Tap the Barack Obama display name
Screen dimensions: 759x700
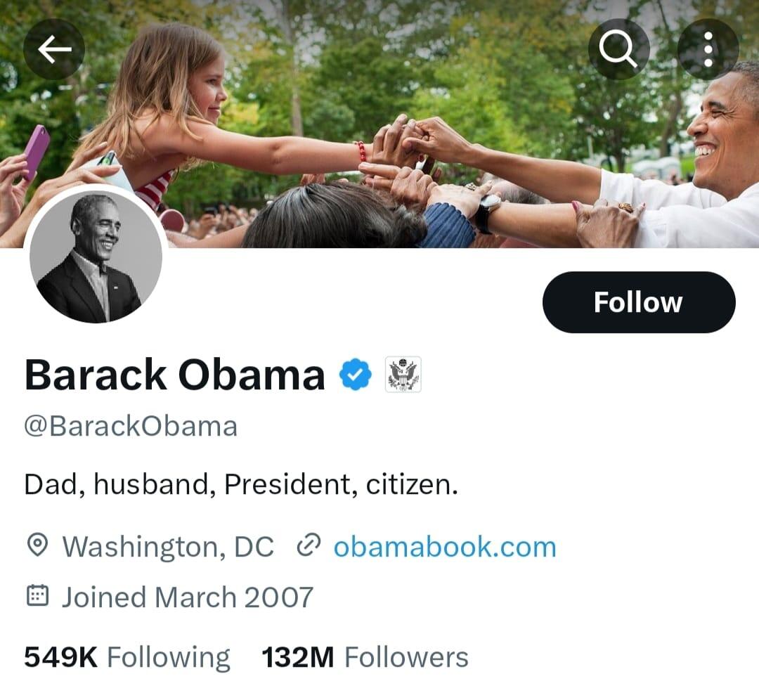175,375
